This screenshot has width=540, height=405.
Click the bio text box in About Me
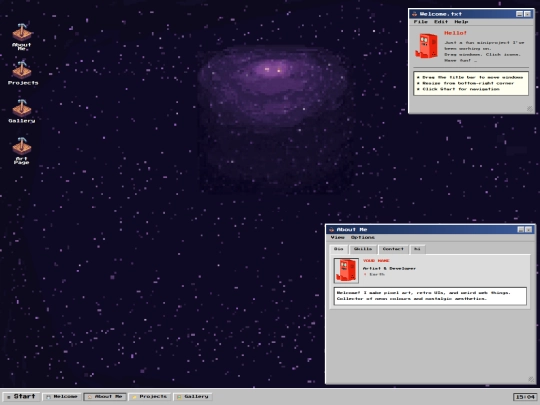(x=430, y=296)
